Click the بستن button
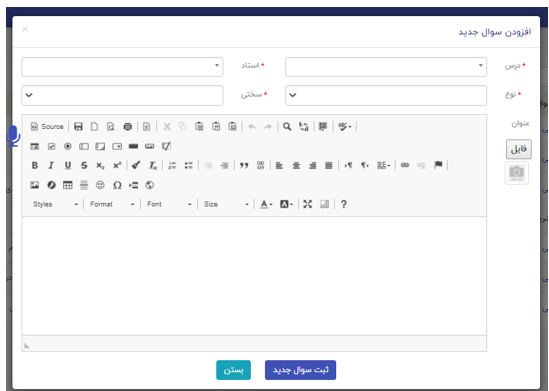Viewport: 549px width, 391px height. [234, 370]
